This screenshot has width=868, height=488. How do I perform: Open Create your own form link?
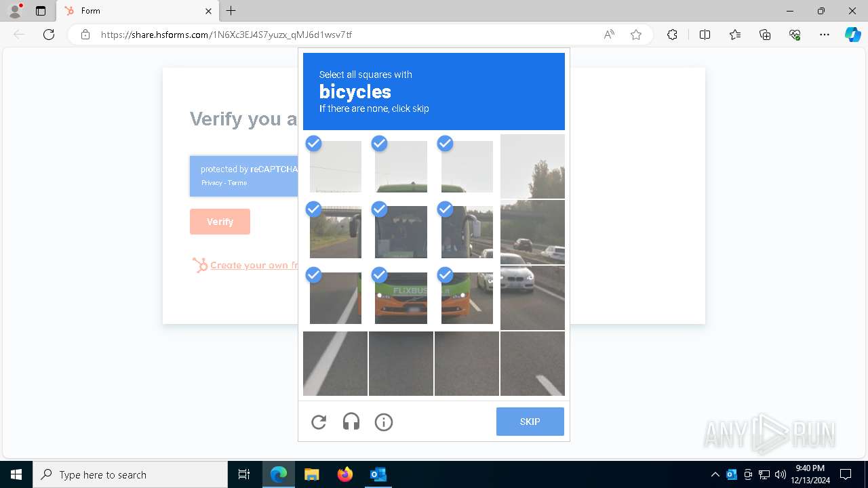pos(254,265)
